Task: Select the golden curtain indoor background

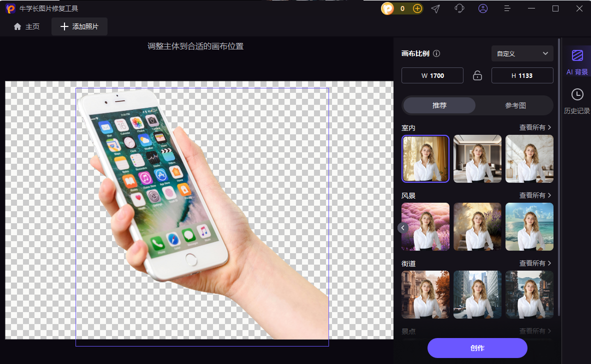Action: (x=425, y=159)
